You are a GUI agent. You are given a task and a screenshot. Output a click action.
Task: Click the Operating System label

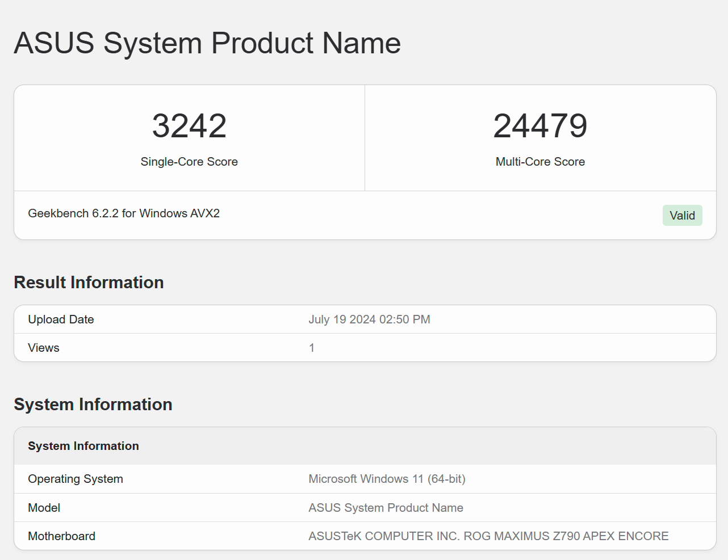click(76, 479)
